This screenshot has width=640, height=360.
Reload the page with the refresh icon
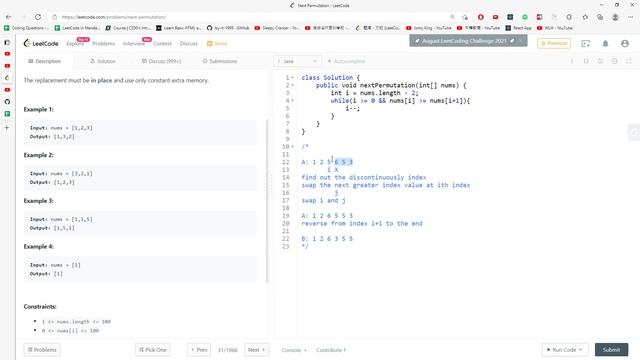tap(38, 17)
